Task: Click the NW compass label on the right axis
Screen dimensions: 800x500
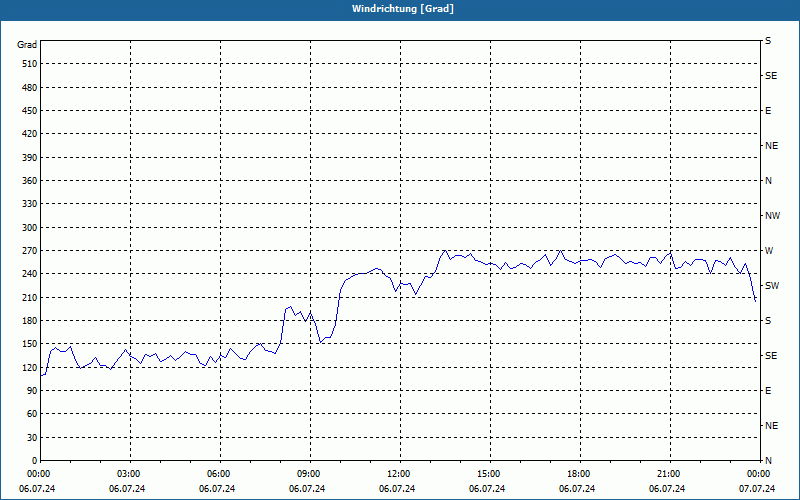Action: [x=772, y=216]
